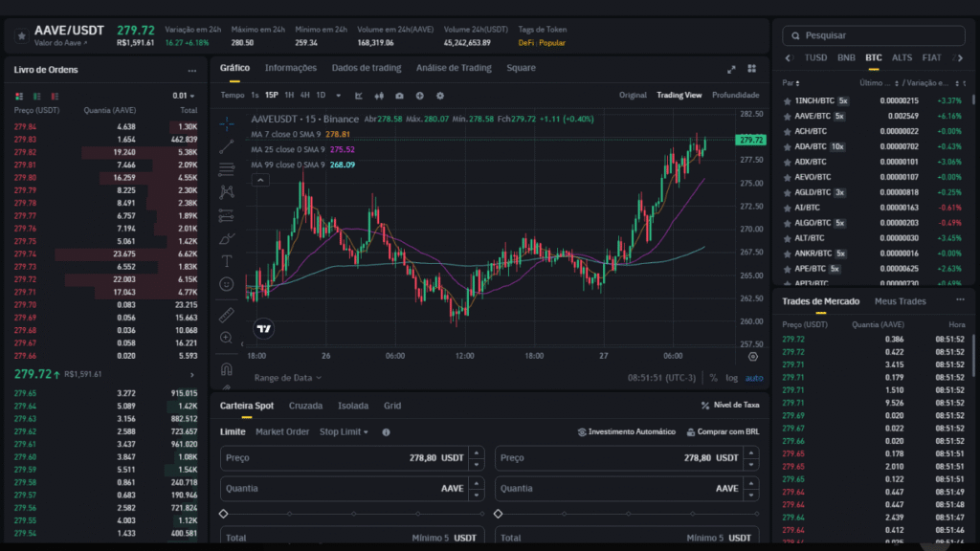Switch chart to Profundidade view
Image resolution: width=980 pixels, height=551 pixels.
tap(736, 95)
